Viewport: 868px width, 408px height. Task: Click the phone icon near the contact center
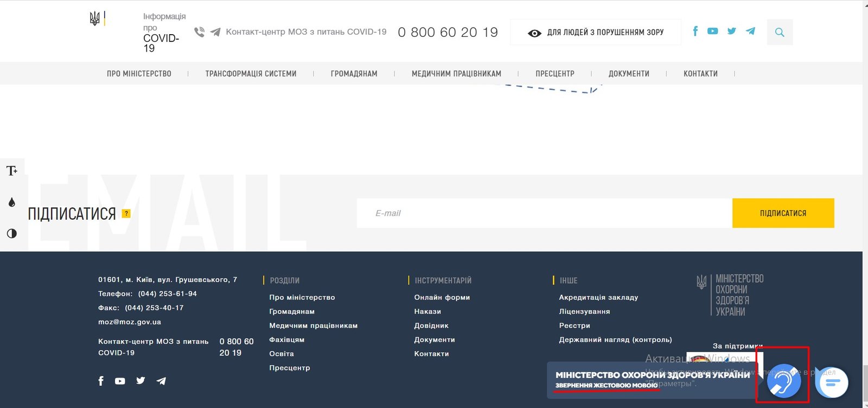(200, 32)
